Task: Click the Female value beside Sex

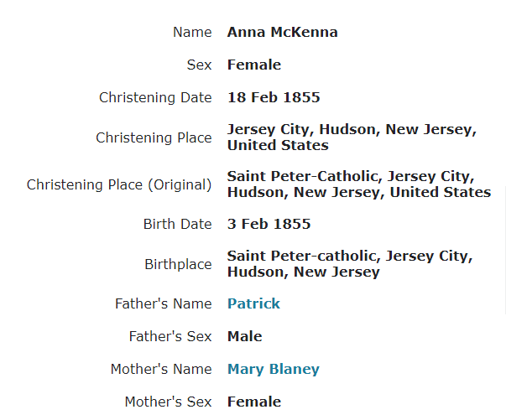Action: (253, 65)
